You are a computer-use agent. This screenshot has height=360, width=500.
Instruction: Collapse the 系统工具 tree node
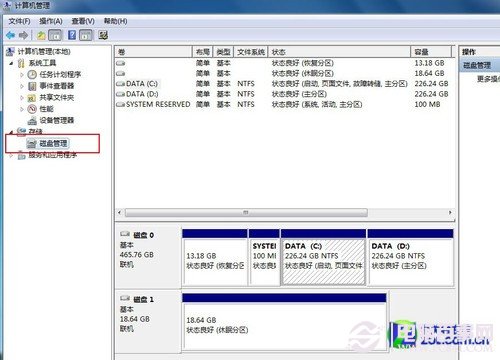point(12,63)
